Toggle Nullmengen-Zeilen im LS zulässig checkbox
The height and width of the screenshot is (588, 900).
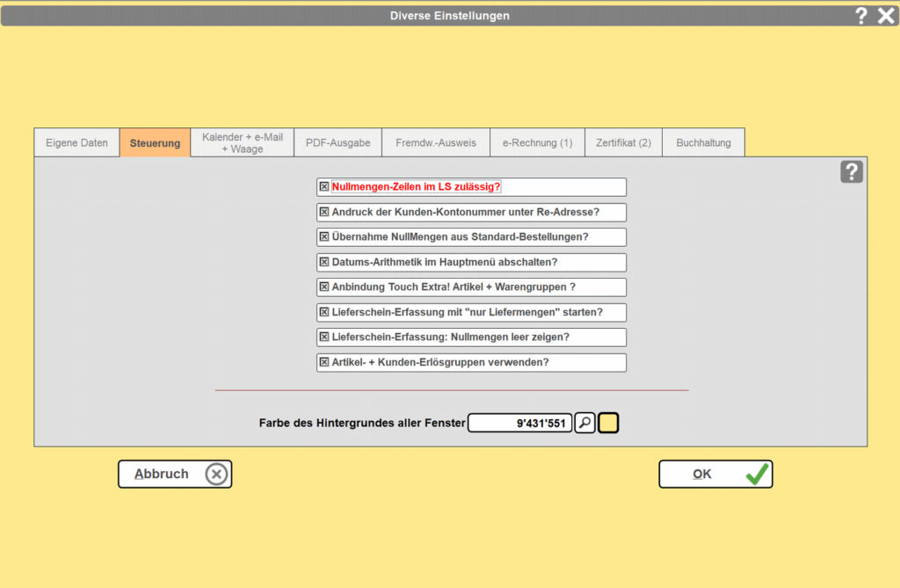coord(324,187)
